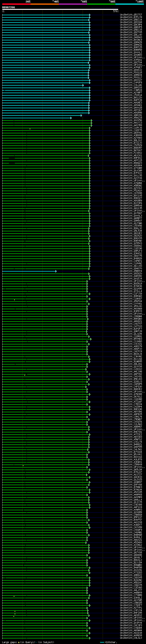146x644 pixels.
Task: Open hit UniRef100_Q9SSG8
Action: tap(131, 22)
